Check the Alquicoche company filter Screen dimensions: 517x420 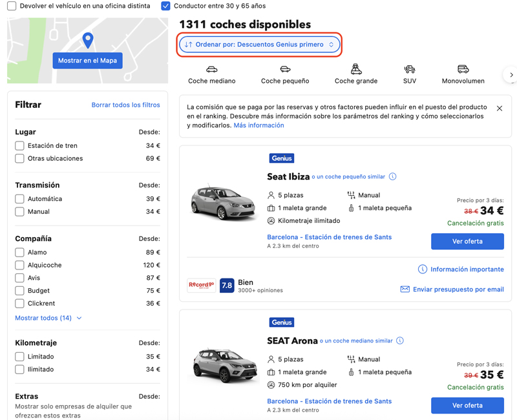click(x=19, y=265)
